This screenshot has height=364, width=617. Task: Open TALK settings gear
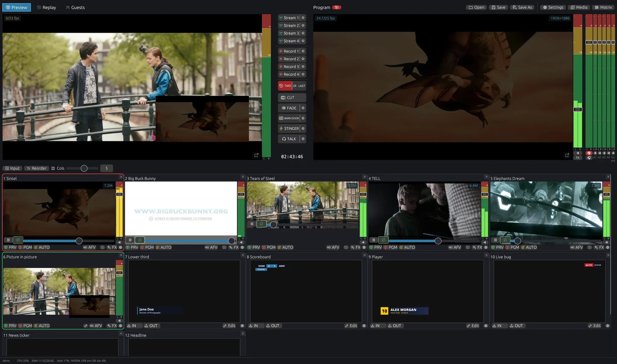303,139
